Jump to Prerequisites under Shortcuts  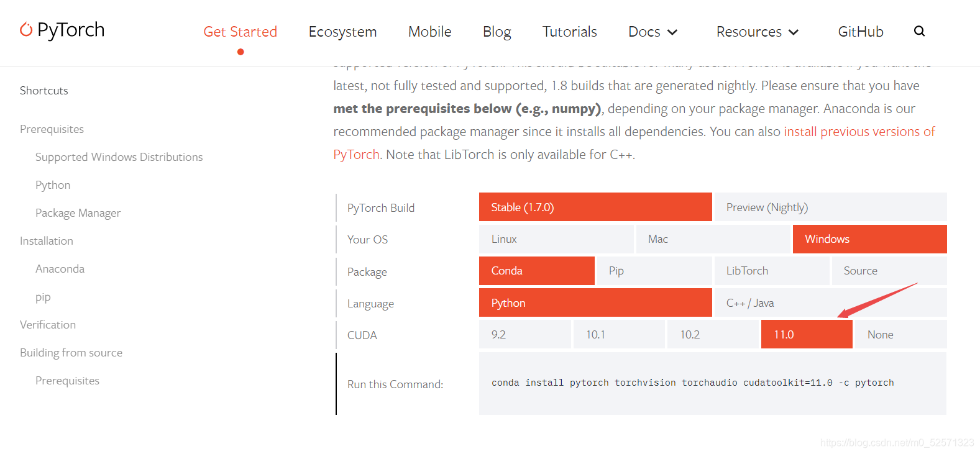52,129
